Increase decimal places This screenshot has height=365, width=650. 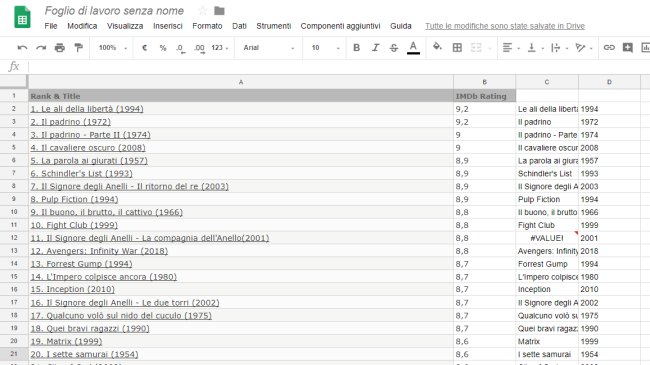[199, 48]
